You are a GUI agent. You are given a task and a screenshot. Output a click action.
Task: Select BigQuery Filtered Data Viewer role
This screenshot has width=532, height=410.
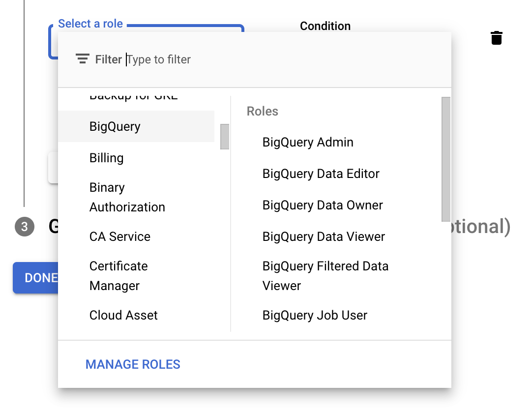point(325,275)
